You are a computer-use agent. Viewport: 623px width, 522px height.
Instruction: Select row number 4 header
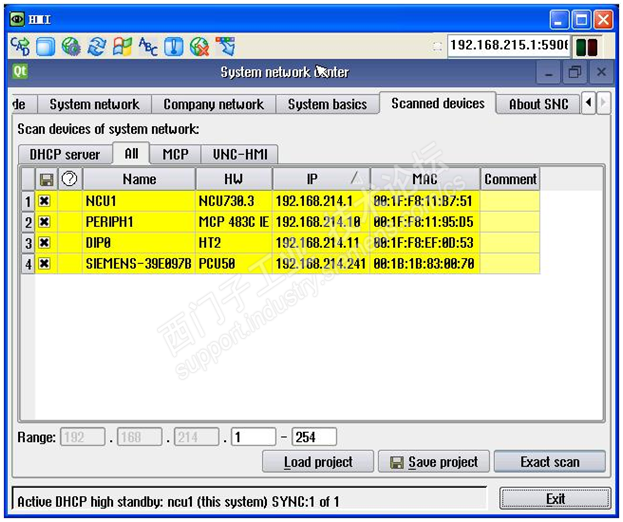[x=28, y=264]
